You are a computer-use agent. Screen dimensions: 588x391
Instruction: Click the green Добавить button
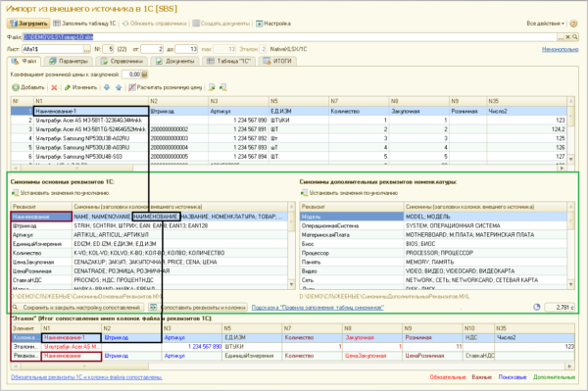click(28, 87)
